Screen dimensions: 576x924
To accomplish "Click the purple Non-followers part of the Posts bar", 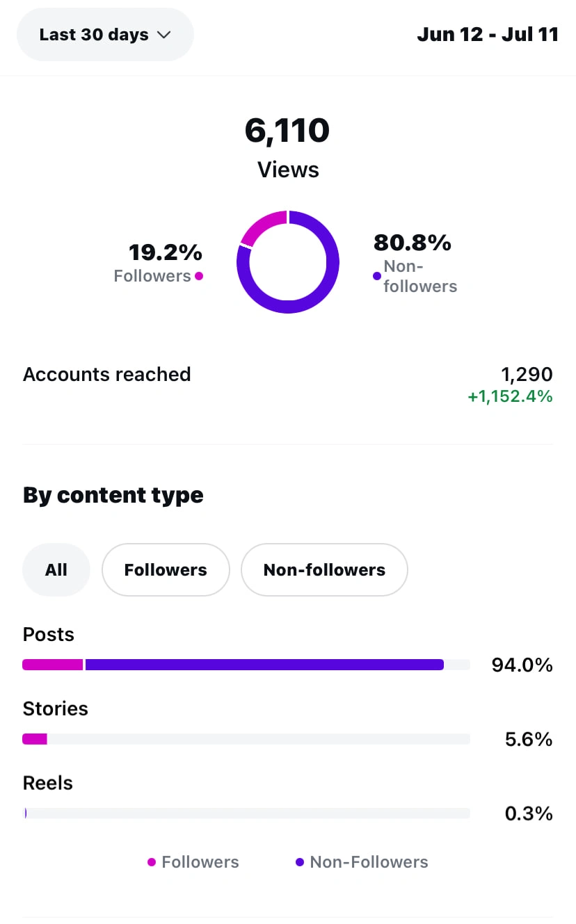I will 264,665.
